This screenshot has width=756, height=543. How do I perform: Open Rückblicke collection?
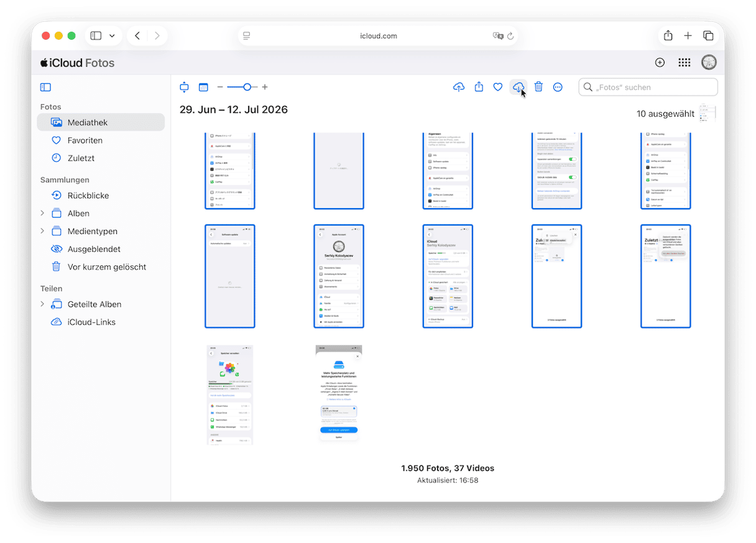tap(101, 196)
